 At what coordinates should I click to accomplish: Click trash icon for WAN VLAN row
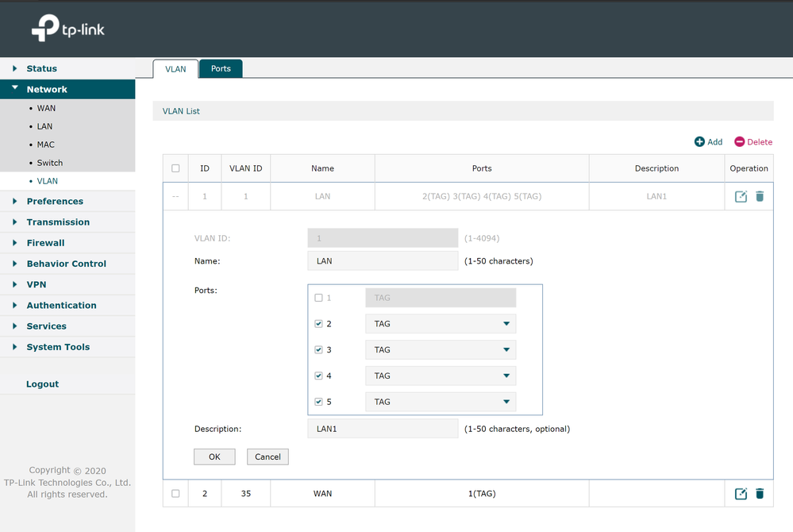pos(760,494)
